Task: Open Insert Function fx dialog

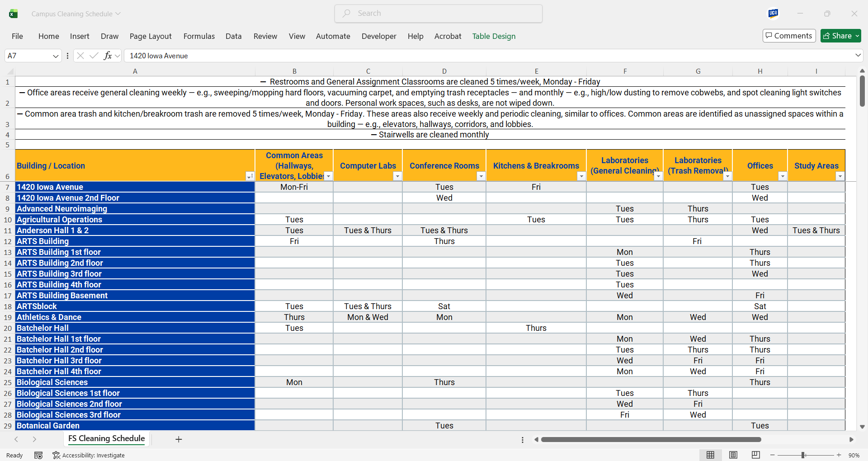Action: (108, 56)
